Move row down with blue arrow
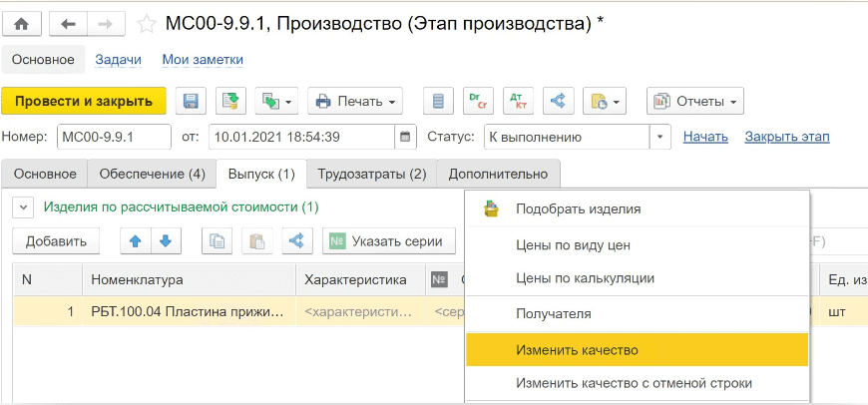 [x=165, y=240]
